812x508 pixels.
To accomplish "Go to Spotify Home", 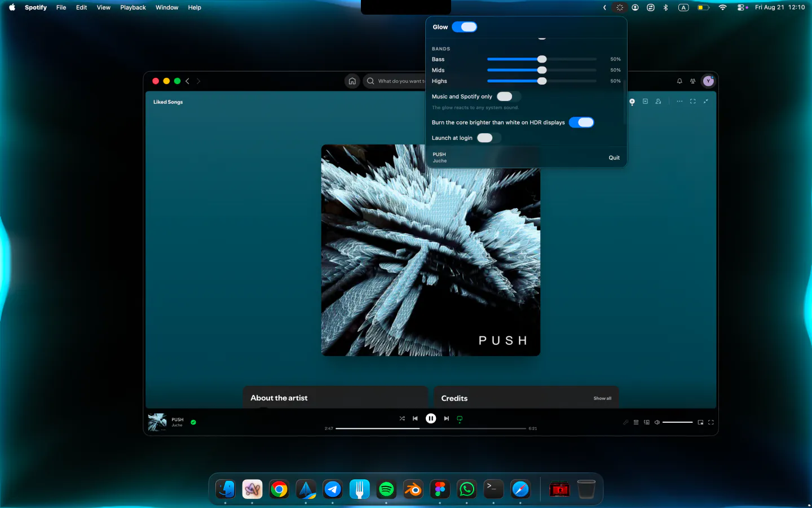I will click(352, 81).
